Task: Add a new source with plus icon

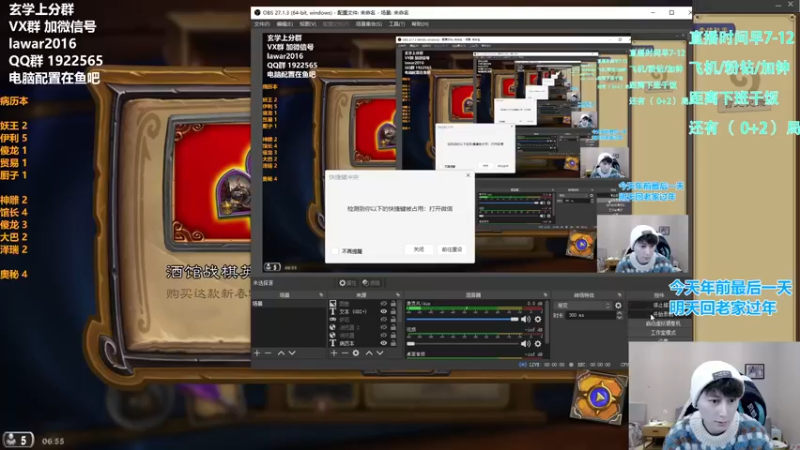Action: point(334,353)
